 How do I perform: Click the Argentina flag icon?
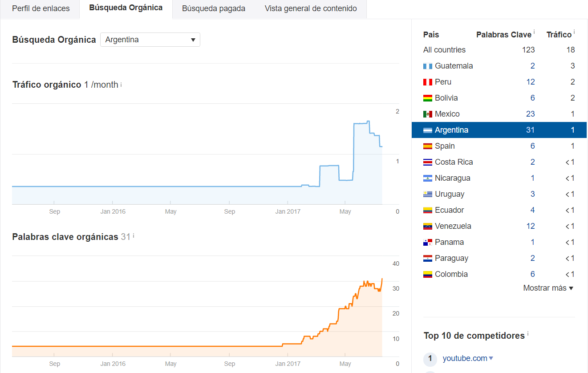(428, 130)
